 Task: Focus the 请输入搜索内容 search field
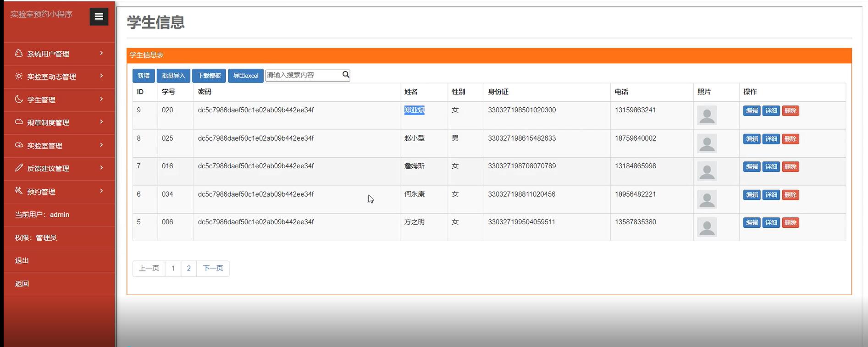pyautogui.click(x=303, y=75)
